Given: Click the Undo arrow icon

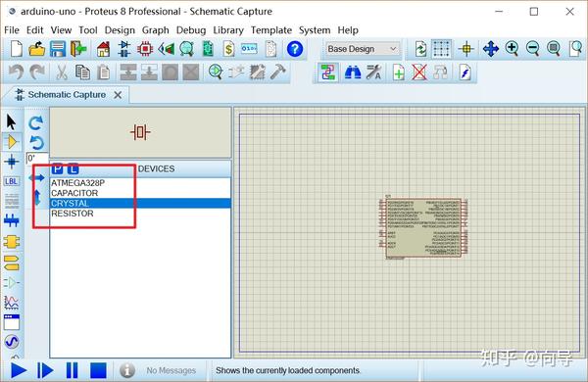Looking at the screenshot, I should [x=16, y=72].
